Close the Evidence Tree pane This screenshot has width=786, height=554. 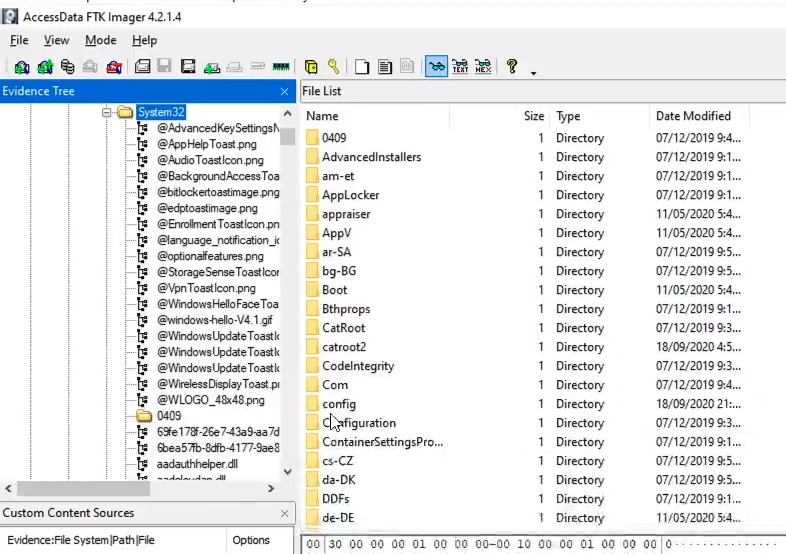[284, 91]
